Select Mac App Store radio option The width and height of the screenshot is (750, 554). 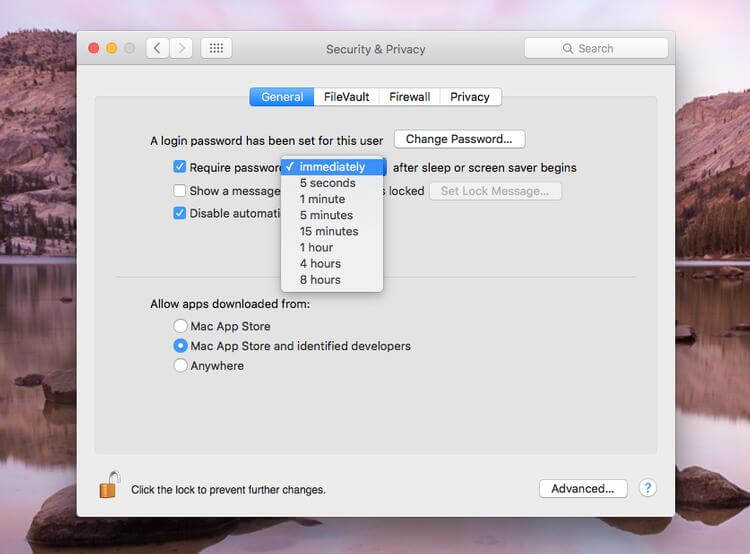[x=180, y=326]
